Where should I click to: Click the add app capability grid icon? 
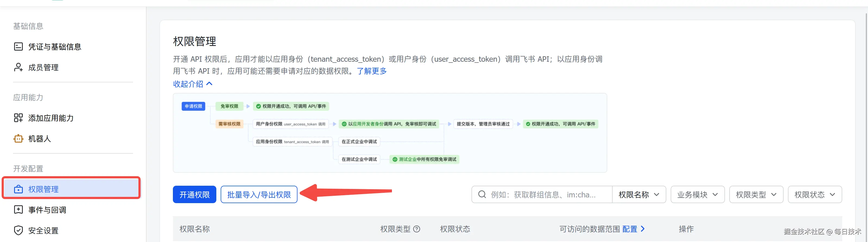click(18, 118)
